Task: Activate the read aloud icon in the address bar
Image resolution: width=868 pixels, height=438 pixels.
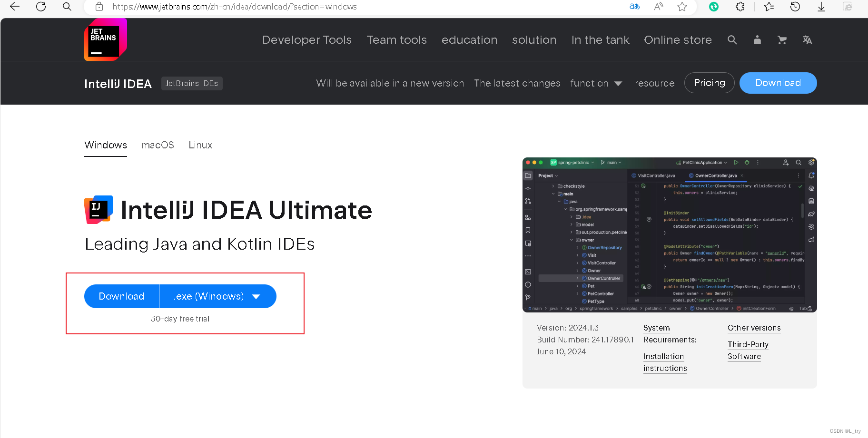Action: tap(659, 7)
